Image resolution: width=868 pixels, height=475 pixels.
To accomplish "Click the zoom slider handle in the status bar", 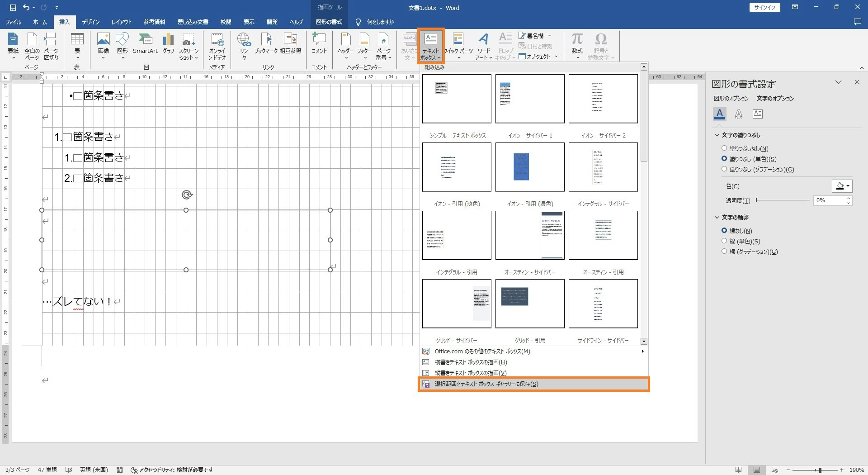I will pos(820,470).
